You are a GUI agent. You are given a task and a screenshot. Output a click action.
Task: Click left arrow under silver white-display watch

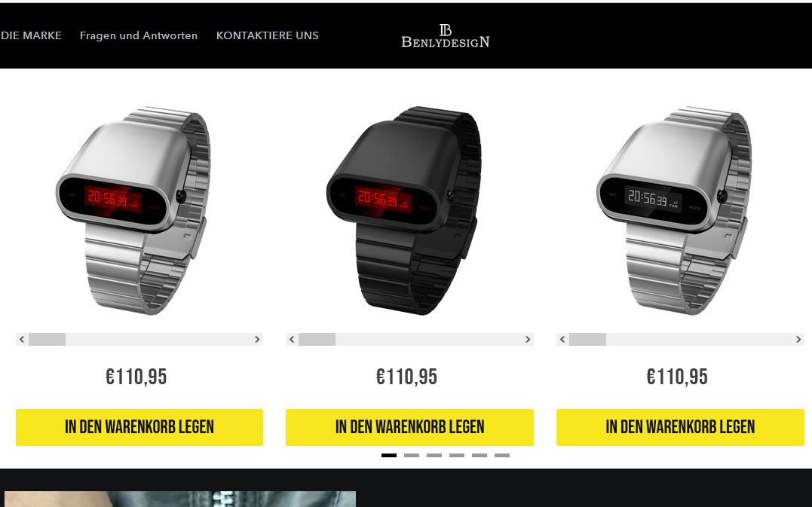click(x=562, y=339)
